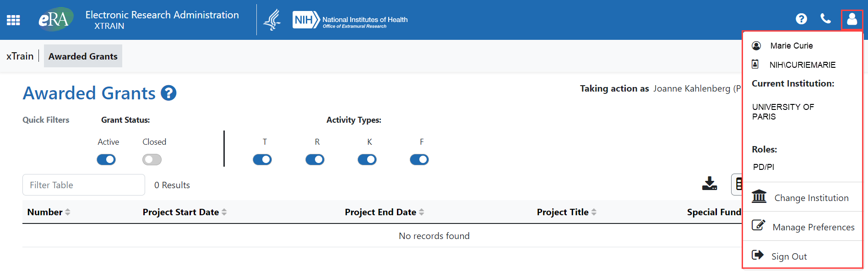
Task: Open the user account person icon
Action: tap(852, 20)
